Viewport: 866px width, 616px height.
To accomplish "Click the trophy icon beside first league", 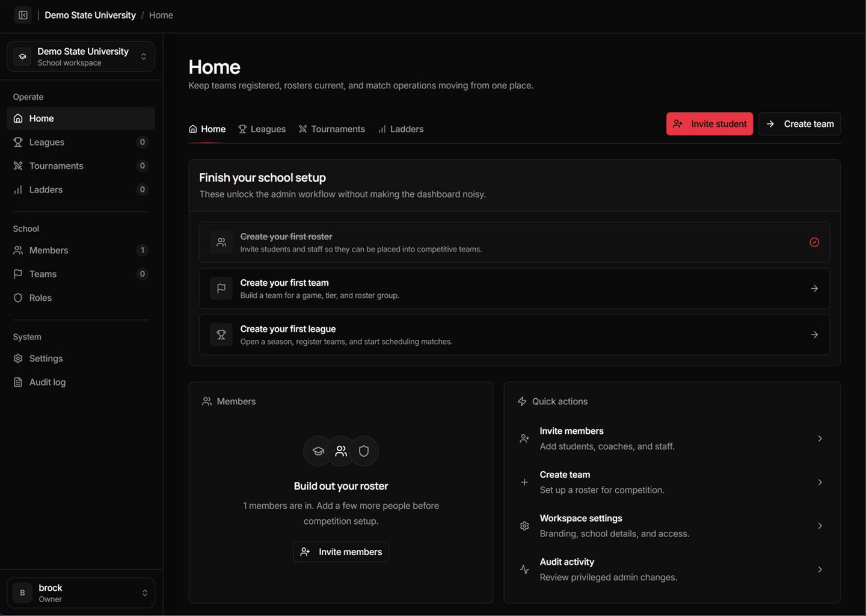I will pos(221,334).
